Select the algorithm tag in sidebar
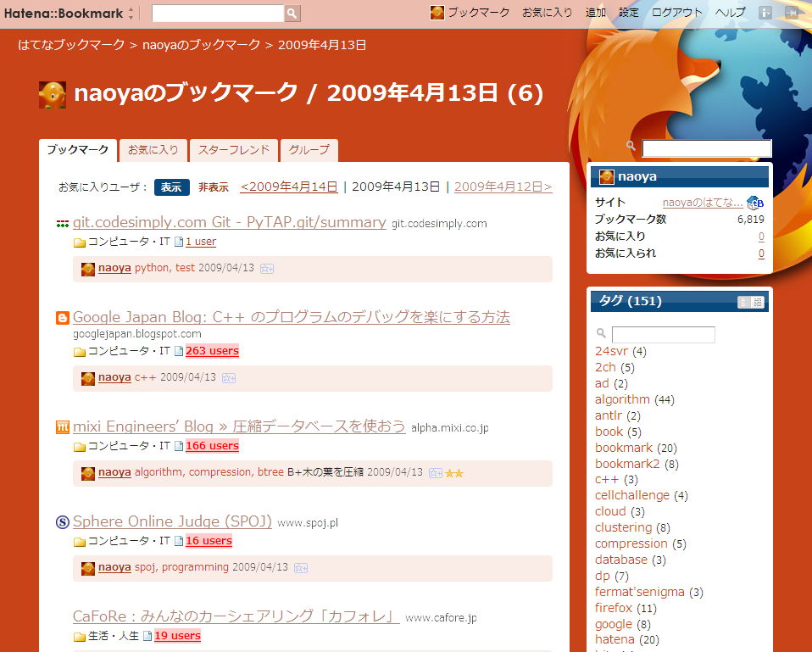Screen dimensions: 812x652 (622, 400)
